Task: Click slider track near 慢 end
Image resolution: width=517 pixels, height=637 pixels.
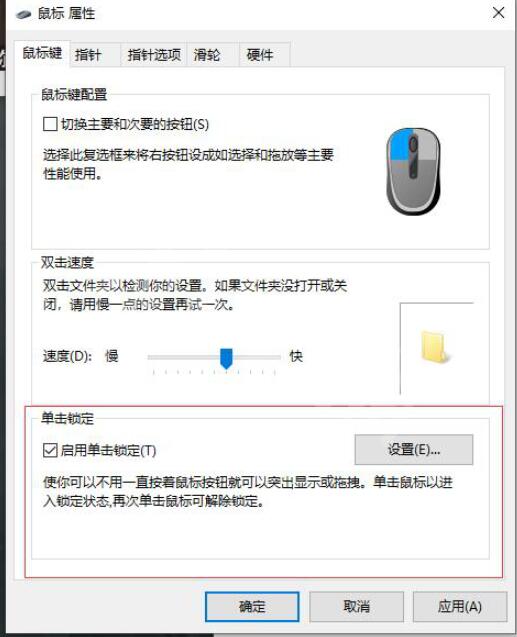Action: pos(162,357)
